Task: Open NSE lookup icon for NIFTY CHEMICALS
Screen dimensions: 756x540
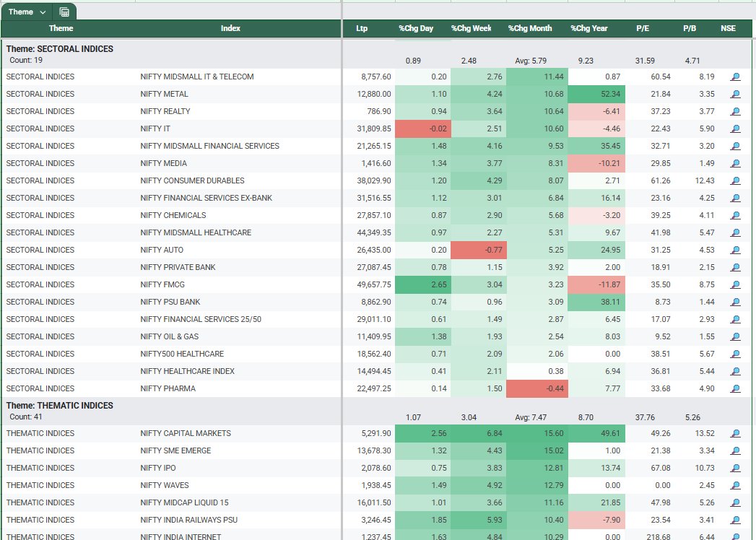Action: point(735,216)
